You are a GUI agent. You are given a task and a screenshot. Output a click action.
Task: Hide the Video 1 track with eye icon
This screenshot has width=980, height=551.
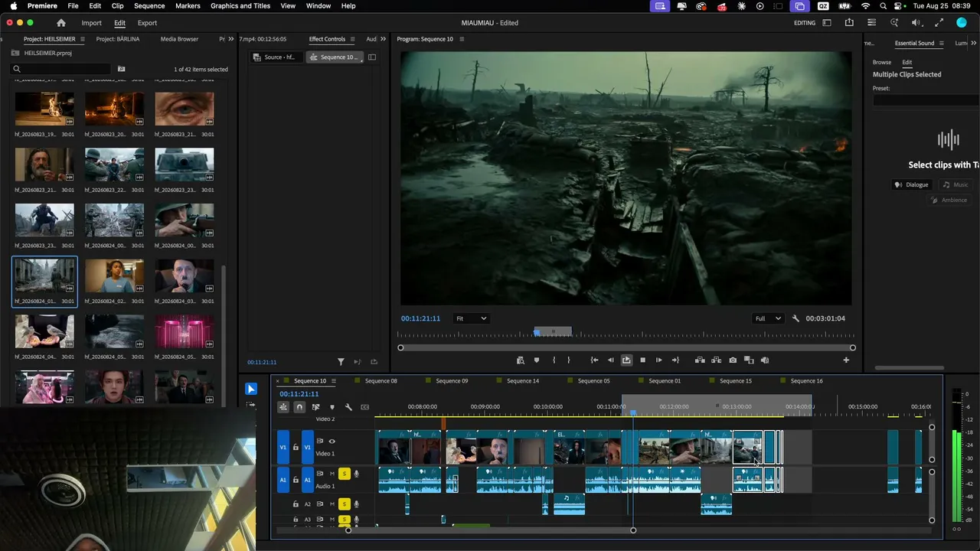[332, 441]
